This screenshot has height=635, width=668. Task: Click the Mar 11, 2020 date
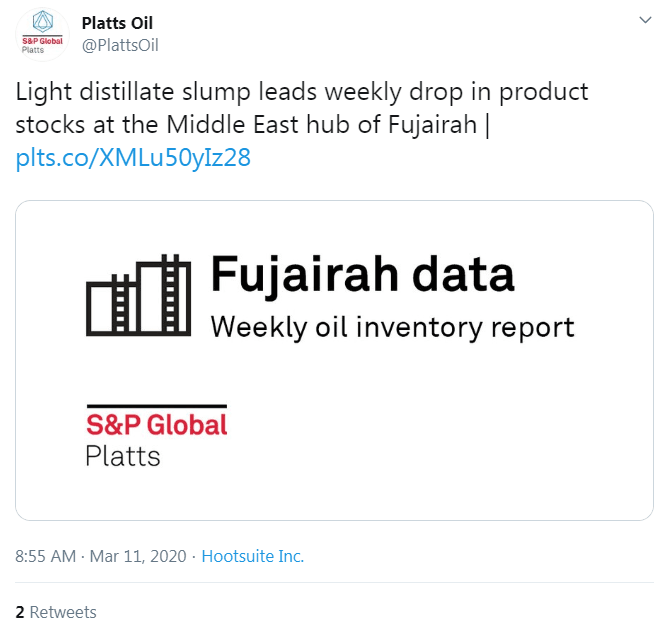(138, 556)
